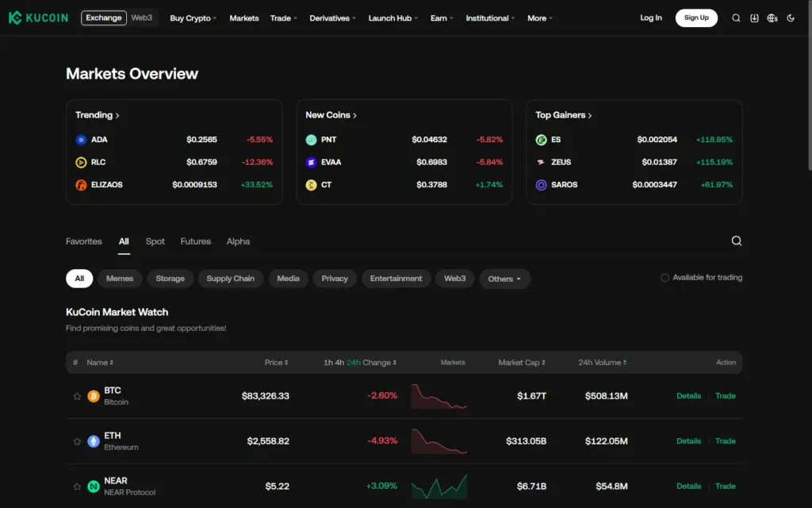Image resolution: width=812 pixels, height=508 pixels.
Task: Click the CT coin icon
Action: tap(311, 184)
